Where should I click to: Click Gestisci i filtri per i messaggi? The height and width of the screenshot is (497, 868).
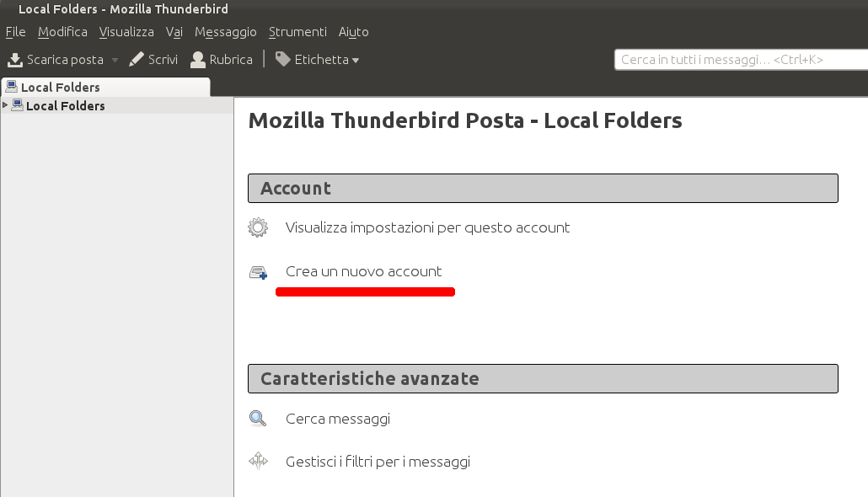pos(378,462)
